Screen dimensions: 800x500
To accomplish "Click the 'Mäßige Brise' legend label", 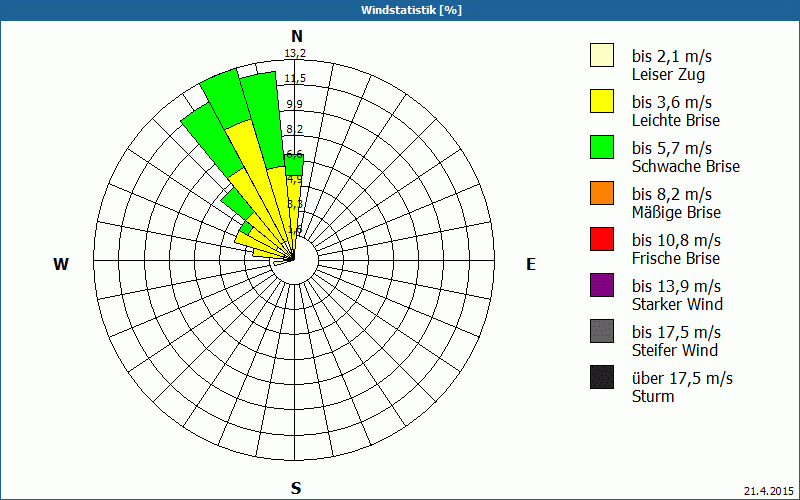I will (676, 212).
